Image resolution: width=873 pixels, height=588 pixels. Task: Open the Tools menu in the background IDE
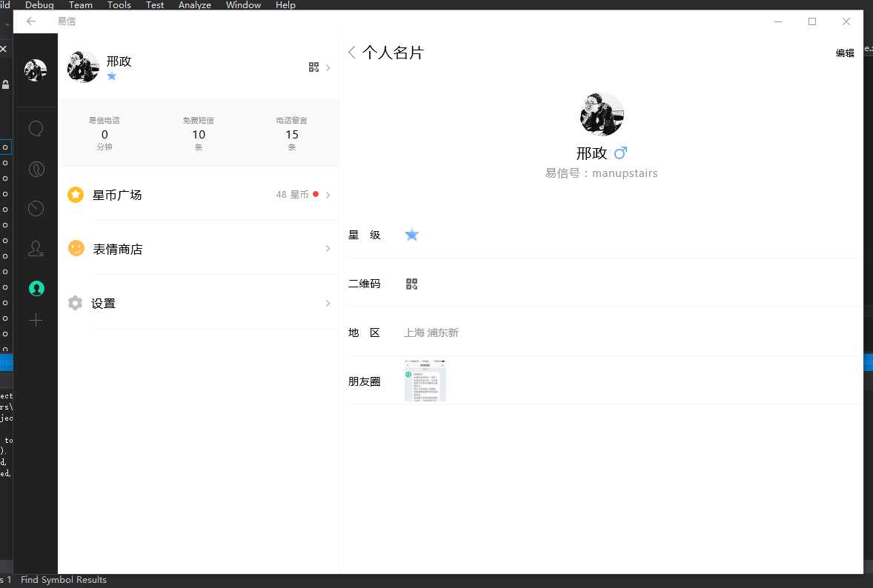[x=119, y=5]
